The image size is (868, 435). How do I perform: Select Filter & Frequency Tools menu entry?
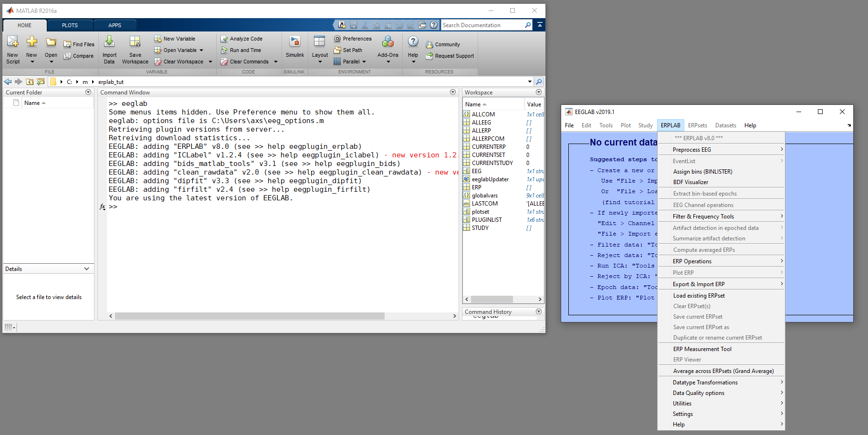[x=722, y=217]
